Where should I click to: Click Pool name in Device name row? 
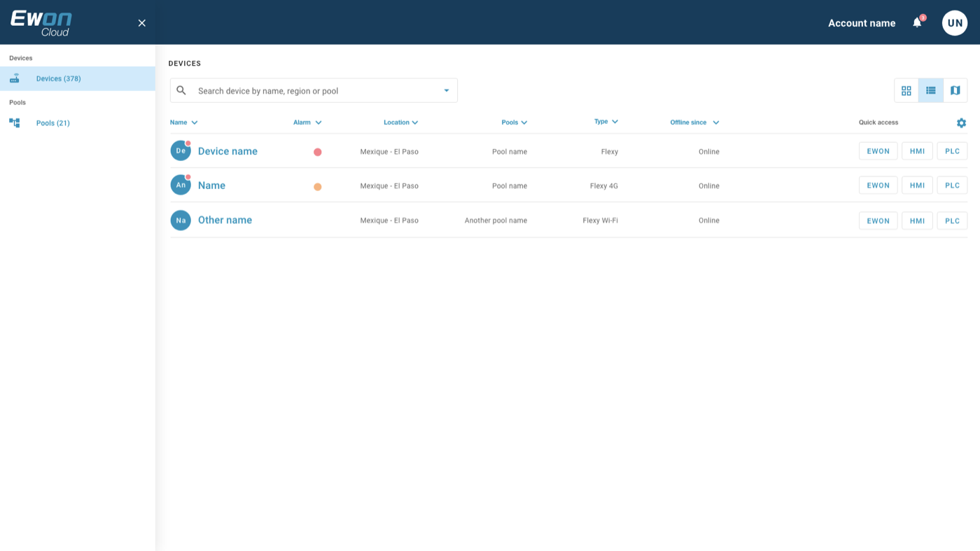point(510,152)
